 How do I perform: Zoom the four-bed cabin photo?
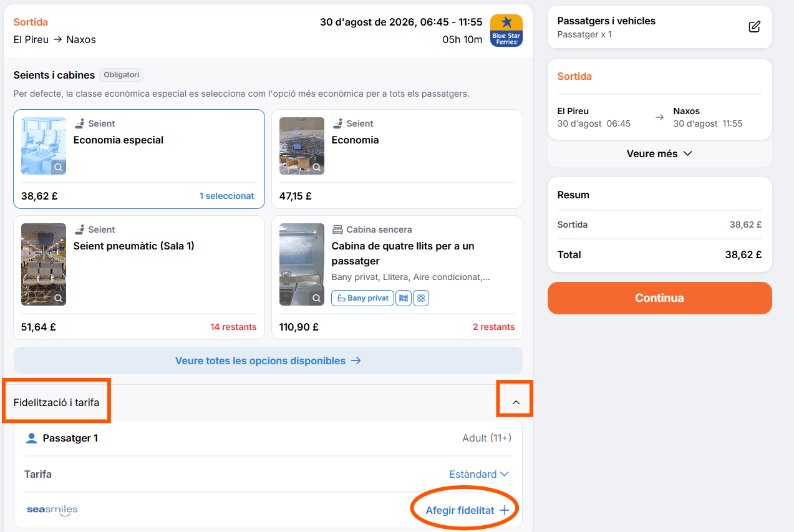[316, 298]
